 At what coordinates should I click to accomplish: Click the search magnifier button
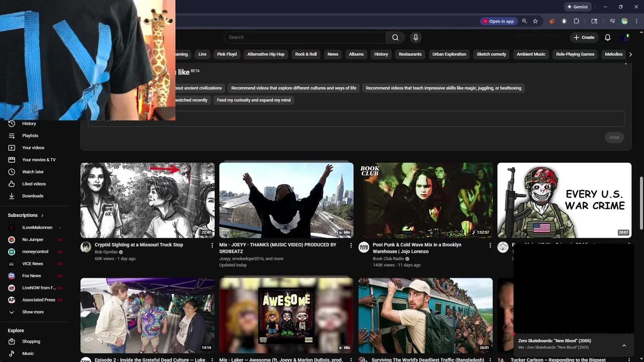click(395, 37)
